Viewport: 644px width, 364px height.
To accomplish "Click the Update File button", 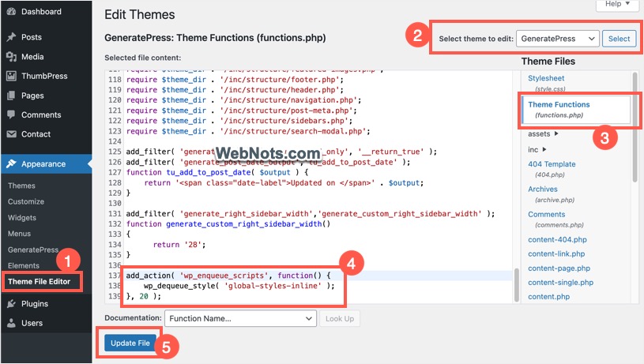I will click(130, 343).
